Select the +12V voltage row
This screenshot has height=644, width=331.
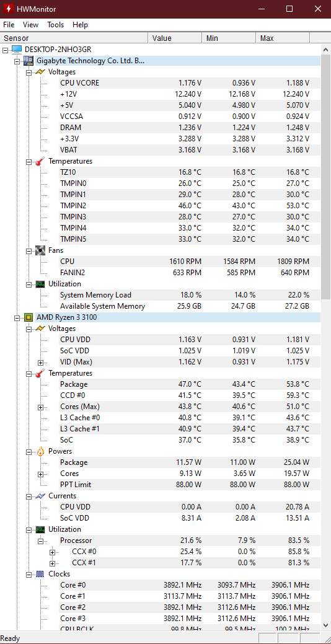(x=190, y=94)
